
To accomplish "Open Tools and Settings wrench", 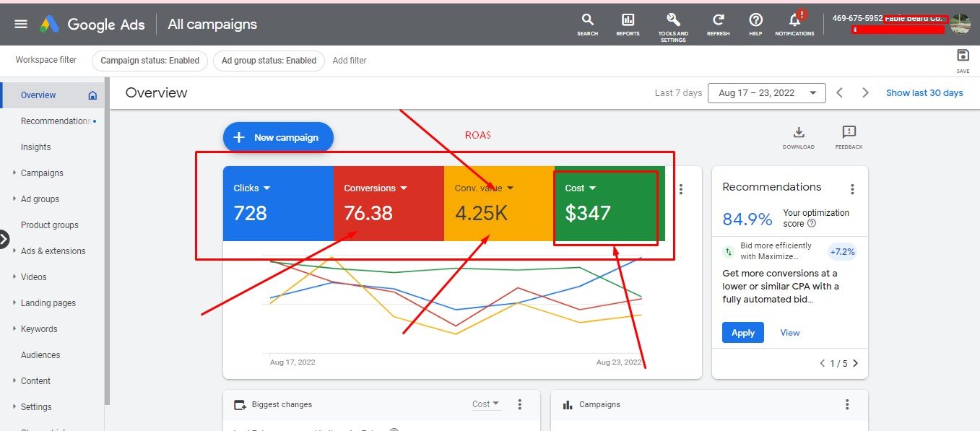I will coord(673,20).
